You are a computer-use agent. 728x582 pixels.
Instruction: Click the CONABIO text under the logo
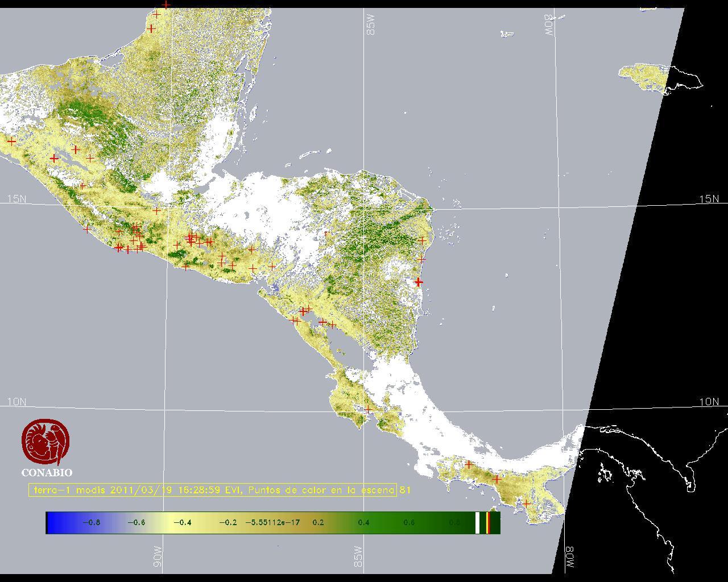(x=47, y=472)
